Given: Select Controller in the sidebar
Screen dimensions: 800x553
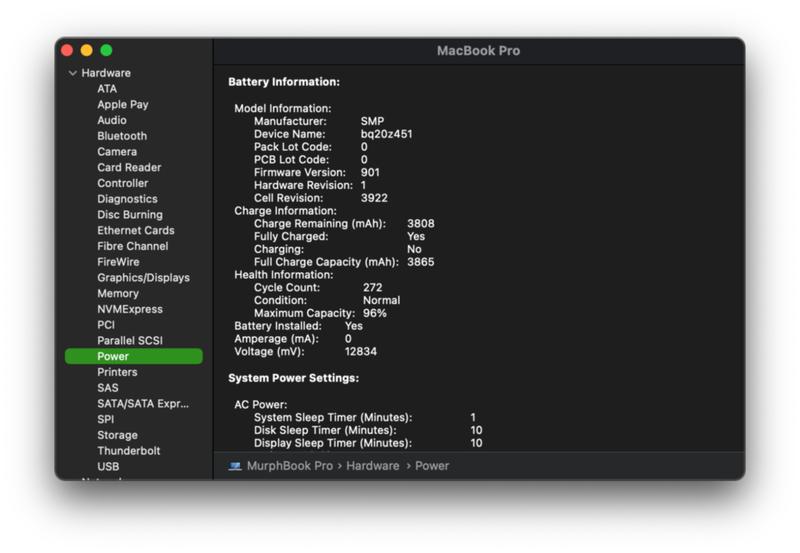Looking at the screenshot, I should (x=122, y=183).
